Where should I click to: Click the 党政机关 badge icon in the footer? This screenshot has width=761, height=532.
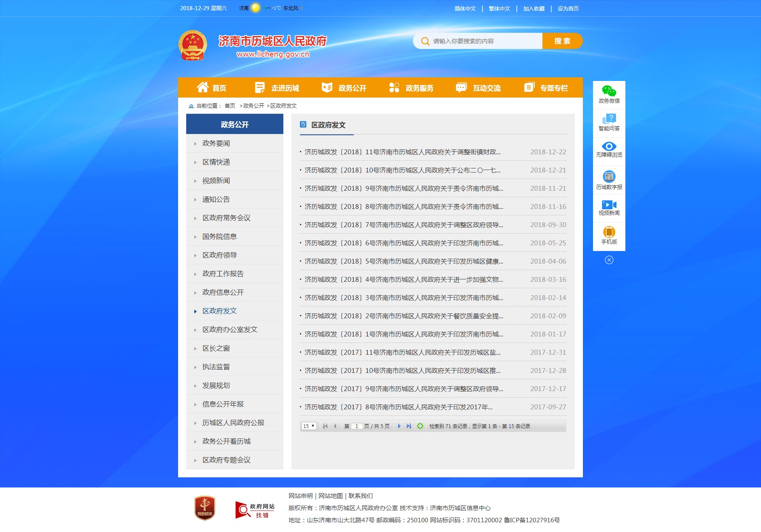pyautogui.click(x=204, y=508)
